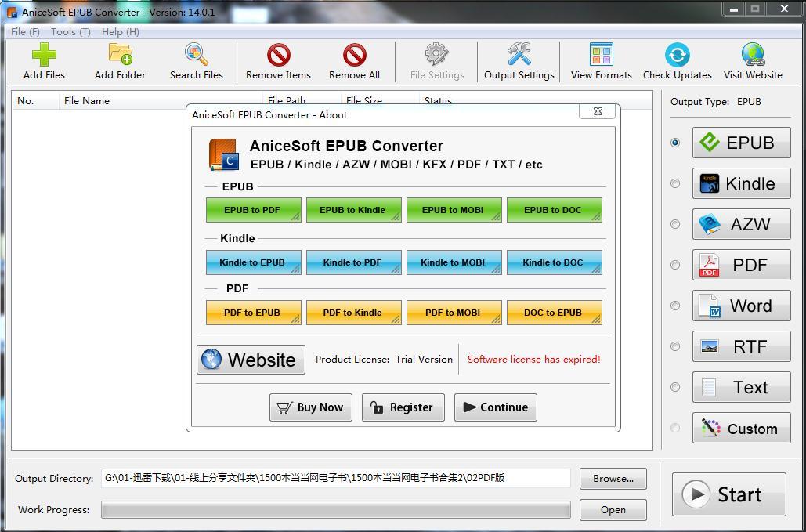Screen dimensions: 806x532
Task: Click the Open output folder button
Action: (x=613, y=510)
